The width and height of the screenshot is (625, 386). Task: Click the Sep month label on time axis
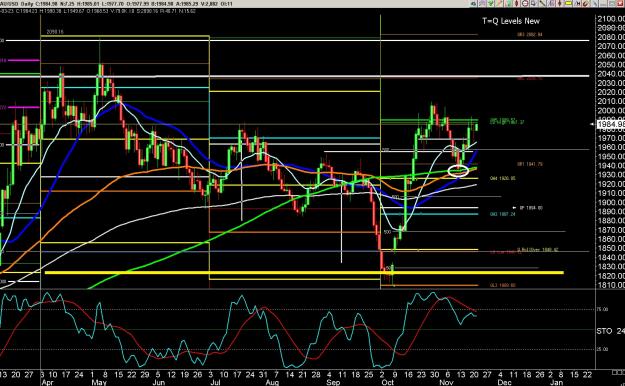pyautogui.click(x=333, y=382)
